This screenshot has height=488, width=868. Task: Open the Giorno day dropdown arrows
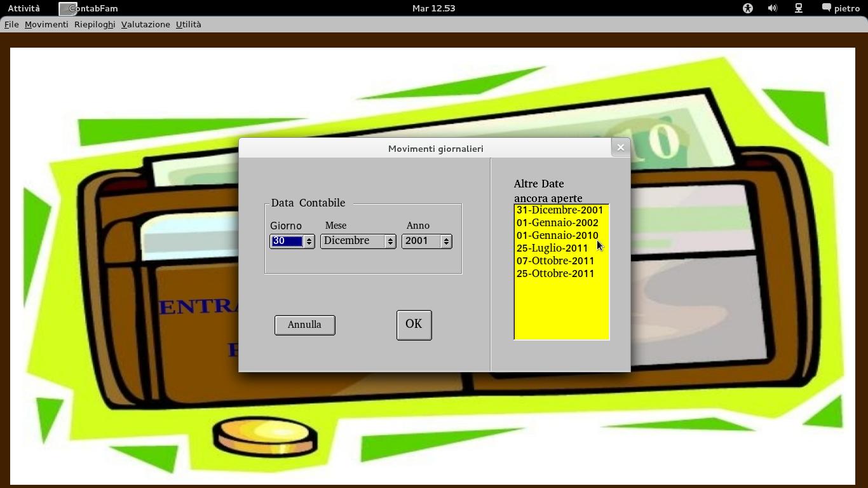coord(309,241)
